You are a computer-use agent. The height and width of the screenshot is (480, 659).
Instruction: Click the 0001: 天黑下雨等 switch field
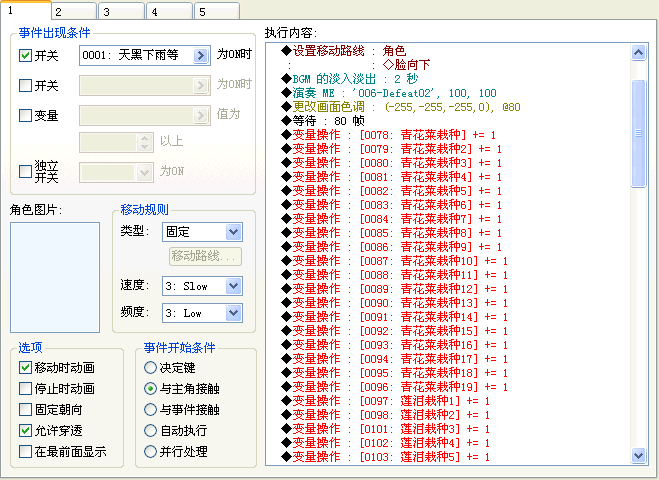145,55
